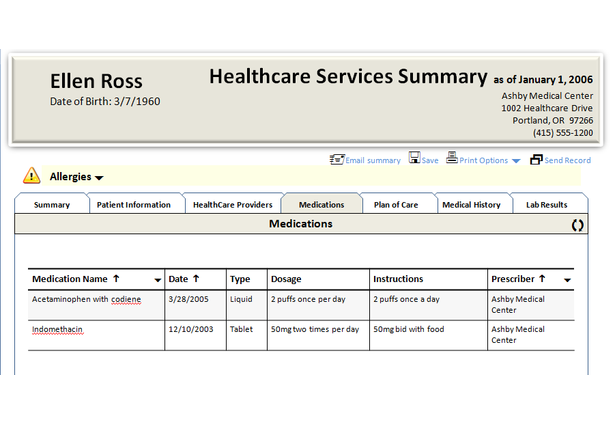Select the Indomethacin medication name
Screen dimensions: 615x424
57,329
